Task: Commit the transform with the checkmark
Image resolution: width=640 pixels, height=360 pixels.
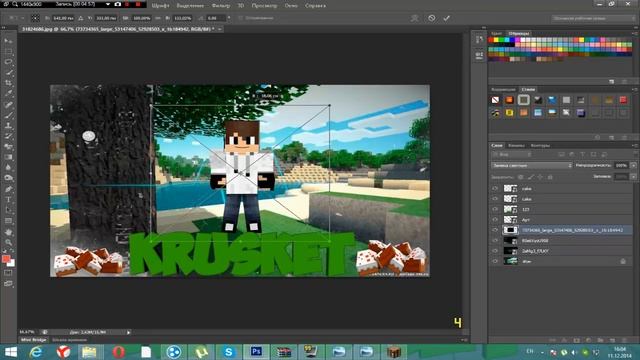Action: tap(447, 18)
